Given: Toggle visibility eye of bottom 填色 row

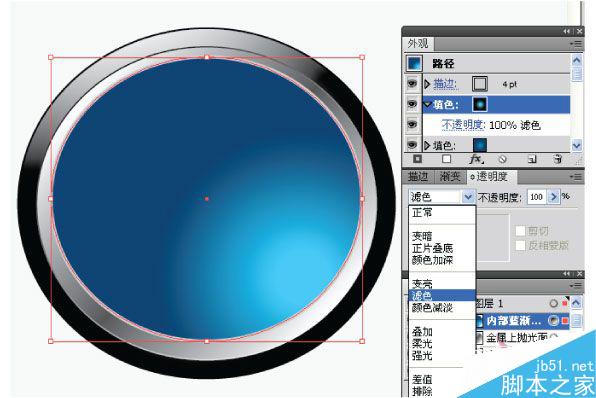Looking at the screenshot, I should coord(412,145).
